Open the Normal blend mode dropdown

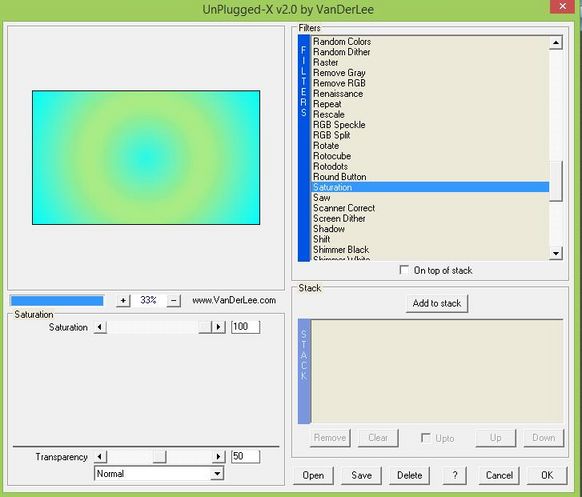pos(217,474)
